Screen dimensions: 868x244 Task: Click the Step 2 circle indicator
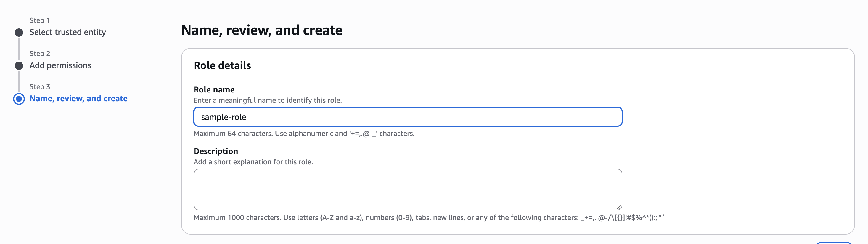click(19, 65)
